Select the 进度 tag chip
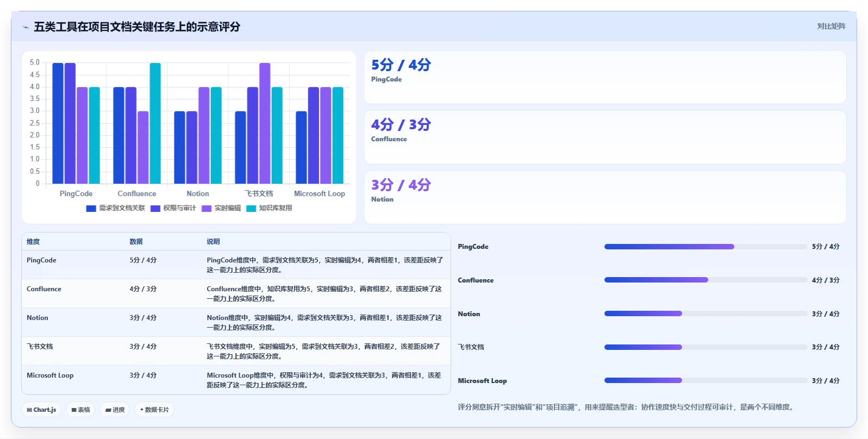The width and height of the screenshot is (868, 439). pos(115,410)
